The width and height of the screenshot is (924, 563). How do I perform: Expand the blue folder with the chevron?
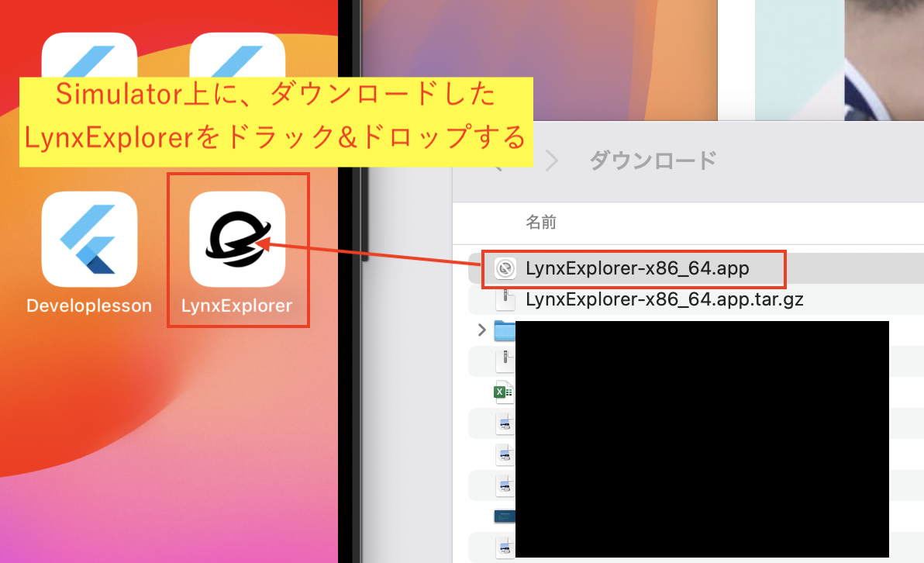pyautogui.click(x=481, y=330)
